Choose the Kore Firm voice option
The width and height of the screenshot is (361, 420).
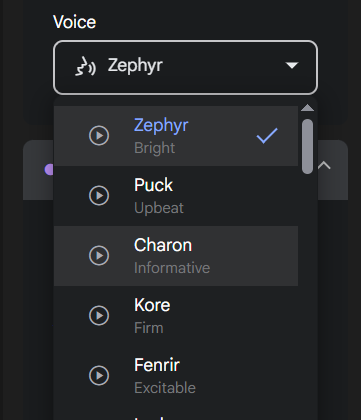(176, 316)
